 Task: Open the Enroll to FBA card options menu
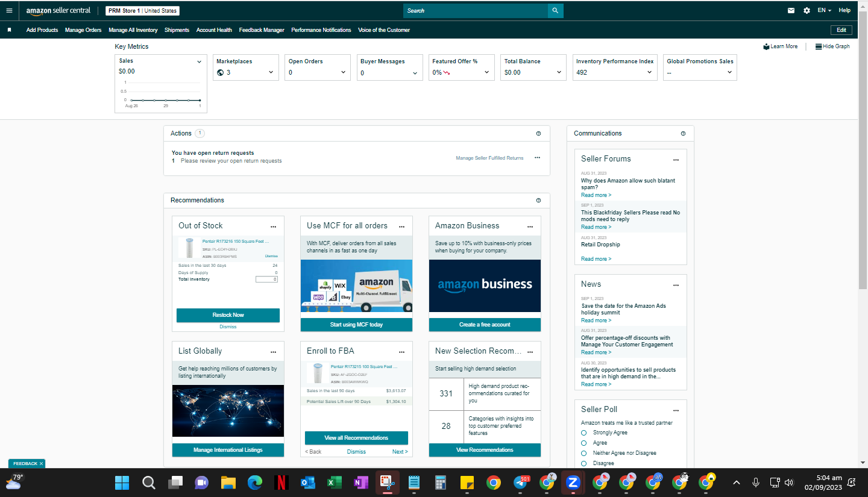click(x=401, y=352)
